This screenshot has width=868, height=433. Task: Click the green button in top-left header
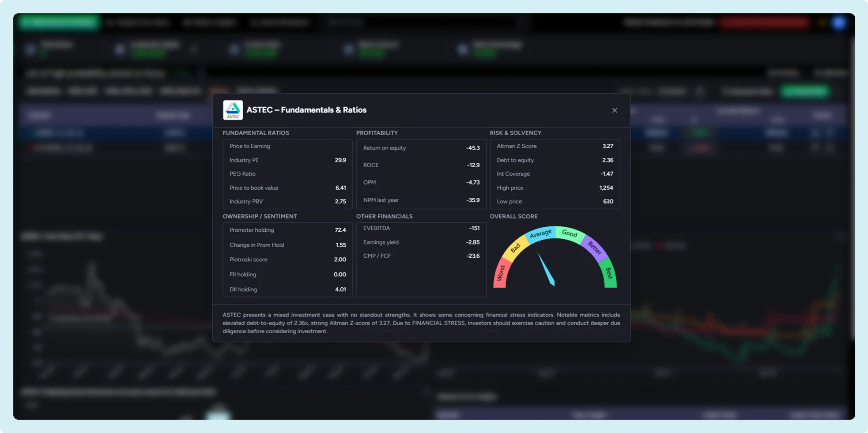(59, 22)
